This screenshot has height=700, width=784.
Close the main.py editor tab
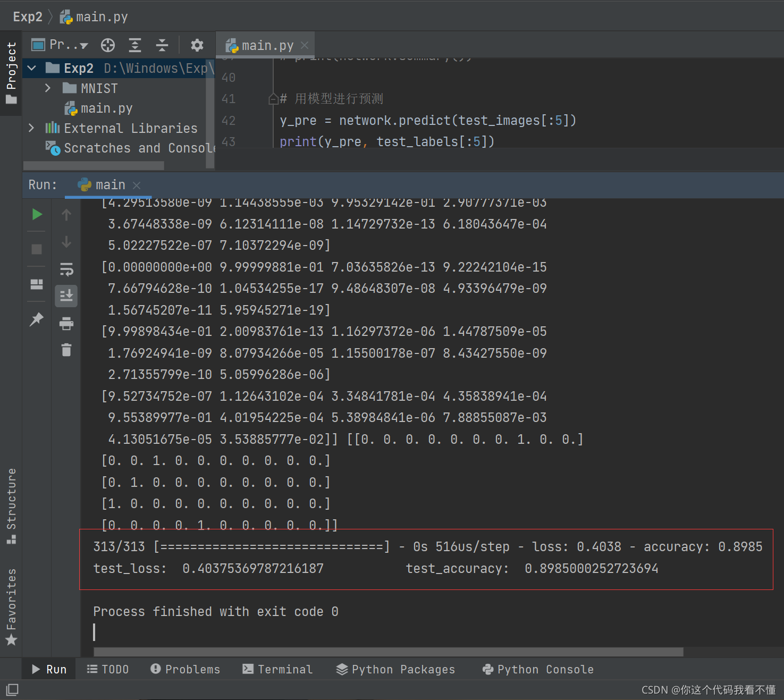305,46
